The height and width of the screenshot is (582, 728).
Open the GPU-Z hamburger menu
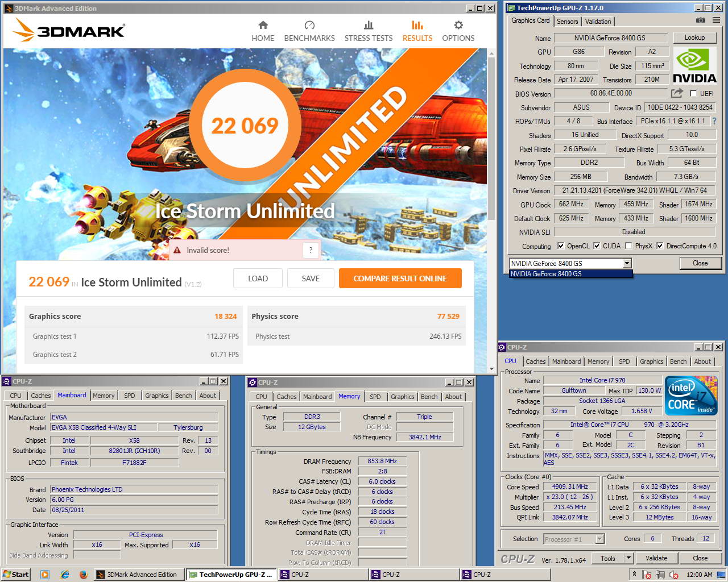[x=716, y=20]
